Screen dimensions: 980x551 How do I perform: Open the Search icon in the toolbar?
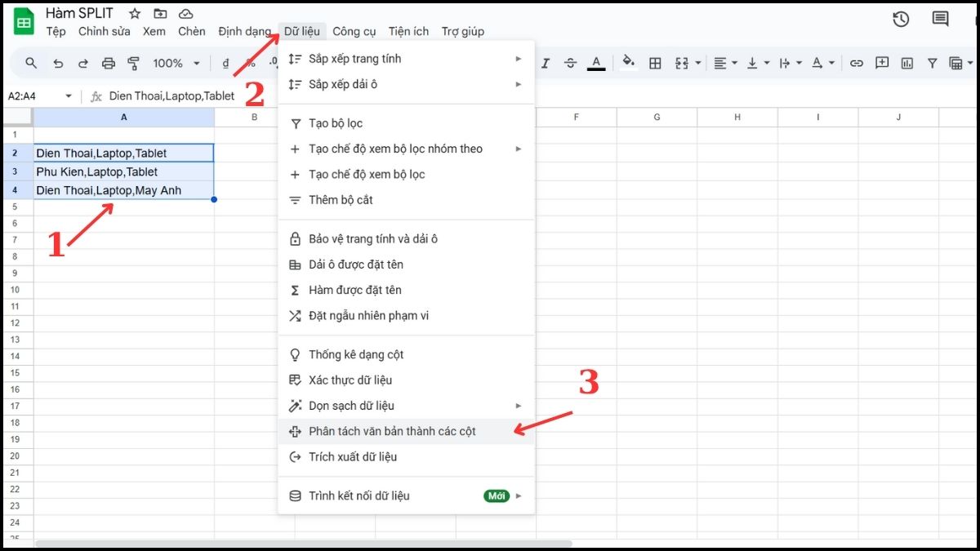click(30, 63)
